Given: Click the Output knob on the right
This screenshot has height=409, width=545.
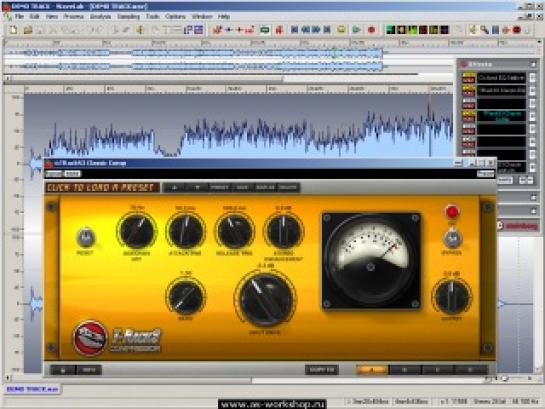Looking at the screenshot, I should 452,296.
